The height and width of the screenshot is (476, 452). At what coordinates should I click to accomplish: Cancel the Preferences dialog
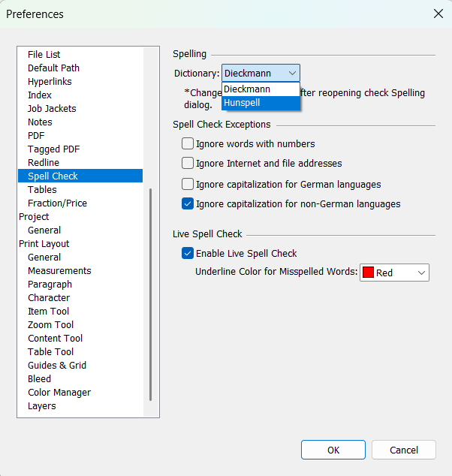pos(404,450)
